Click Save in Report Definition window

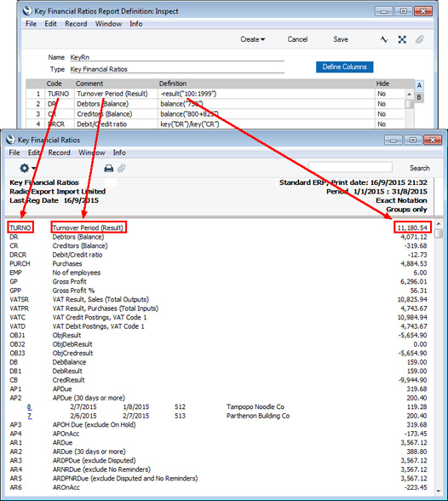point(341,39)
